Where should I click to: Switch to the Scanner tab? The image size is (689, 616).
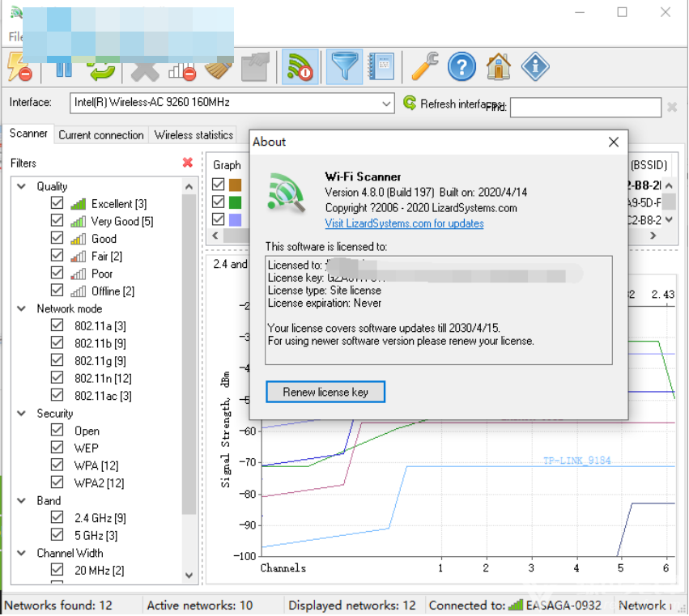pos(28,133)
